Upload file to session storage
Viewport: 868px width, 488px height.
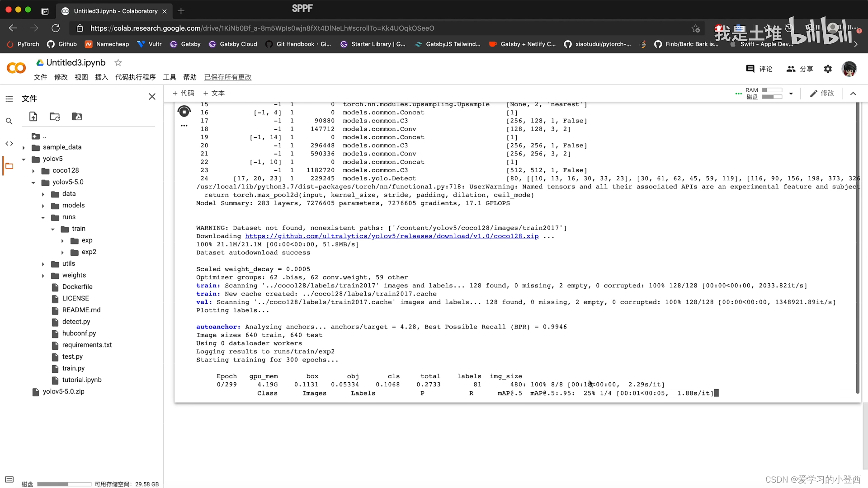tap(33, 117)
